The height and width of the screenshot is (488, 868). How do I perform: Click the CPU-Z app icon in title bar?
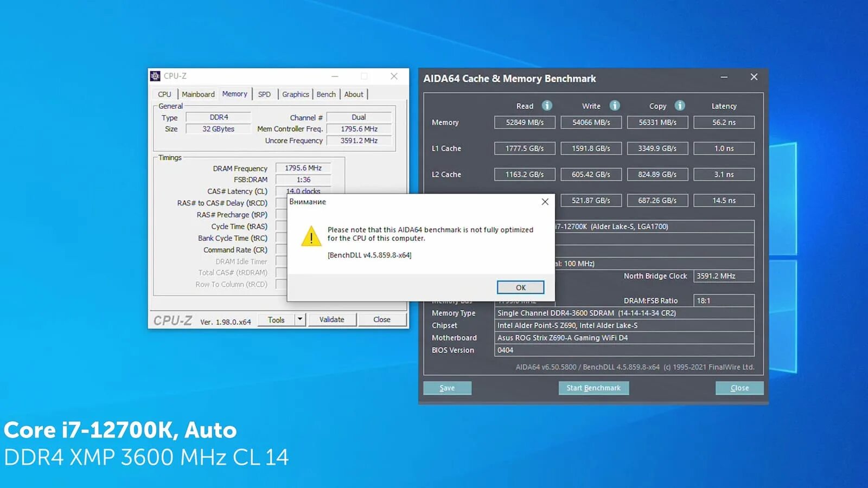155,76
